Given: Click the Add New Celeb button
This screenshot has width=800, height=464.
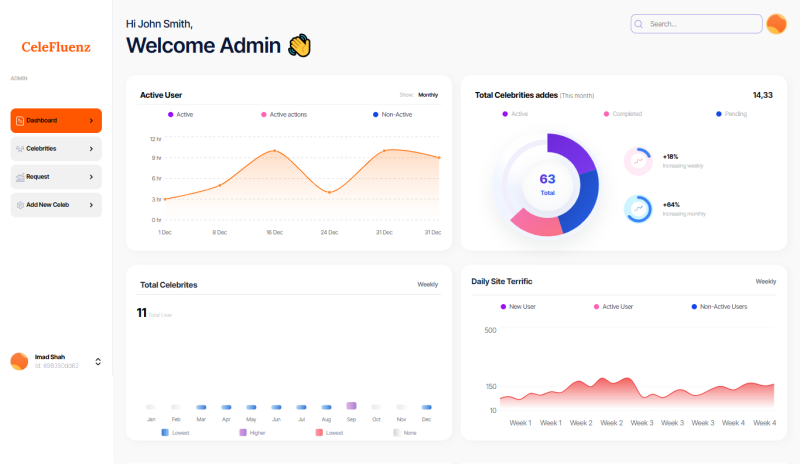Looking at the screenshot, I should pyautogui.click(x=56, y=205).
